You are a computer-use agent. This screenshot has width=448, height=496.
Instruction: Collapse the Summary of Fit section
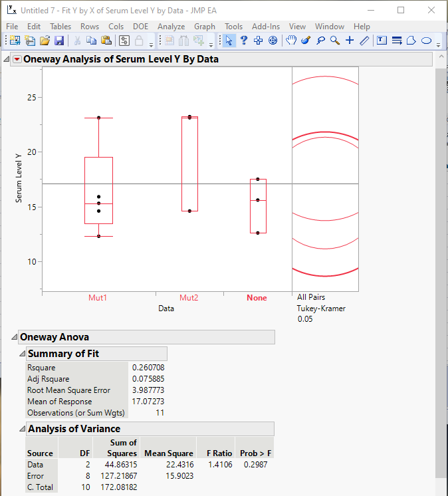(x=22, y=354)
